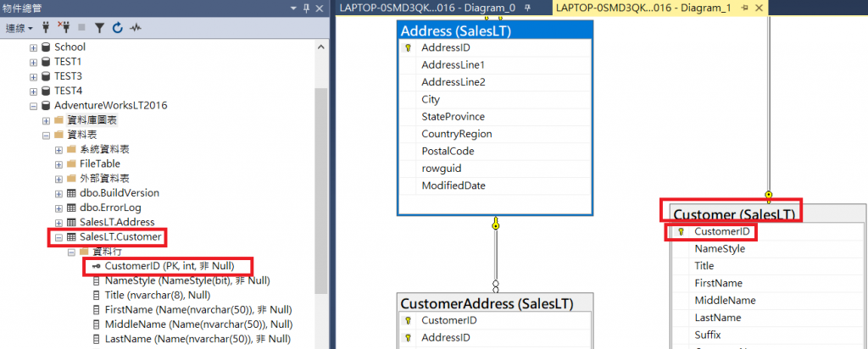This screenshot has width=868, height=349.
Task: Click the key icon for AddressID in Address table
Action: (408, 48)
